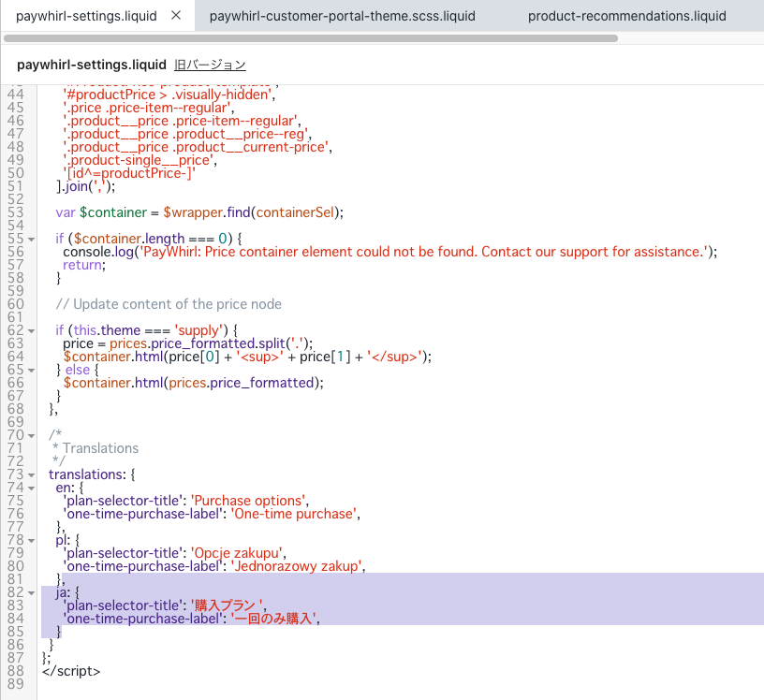The width and height of the screenshot is (764, 700).
Task: Click the 'Jednorazowy zakup' string
Action: pos(296,566)
